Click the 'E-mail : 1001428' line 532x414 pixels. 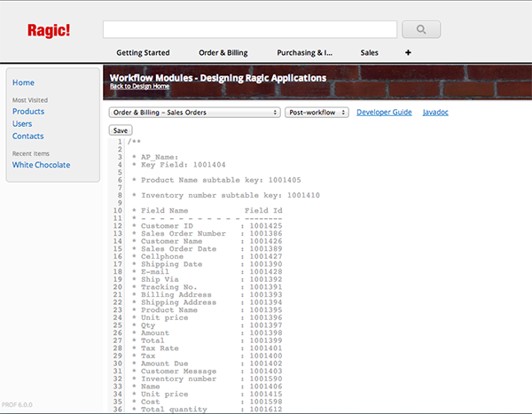[x=207, y=272]
